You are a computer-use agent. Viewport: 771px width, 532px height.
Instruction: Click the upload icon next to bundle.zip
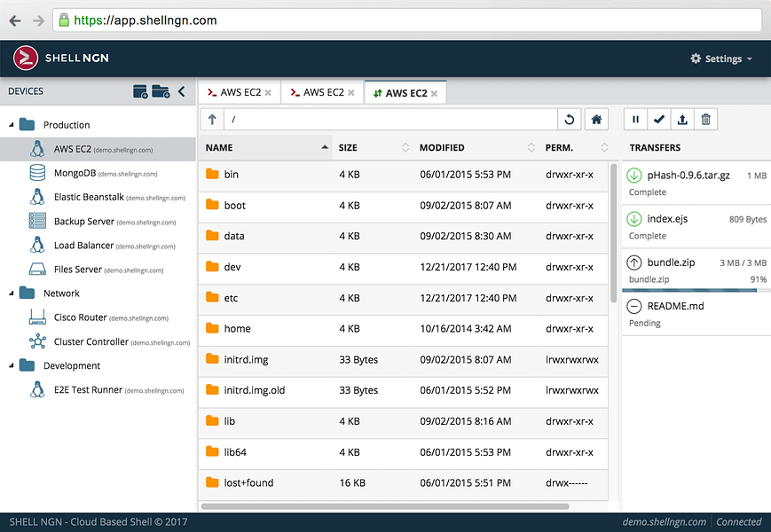pyautogui.click(x=634, y=262)
